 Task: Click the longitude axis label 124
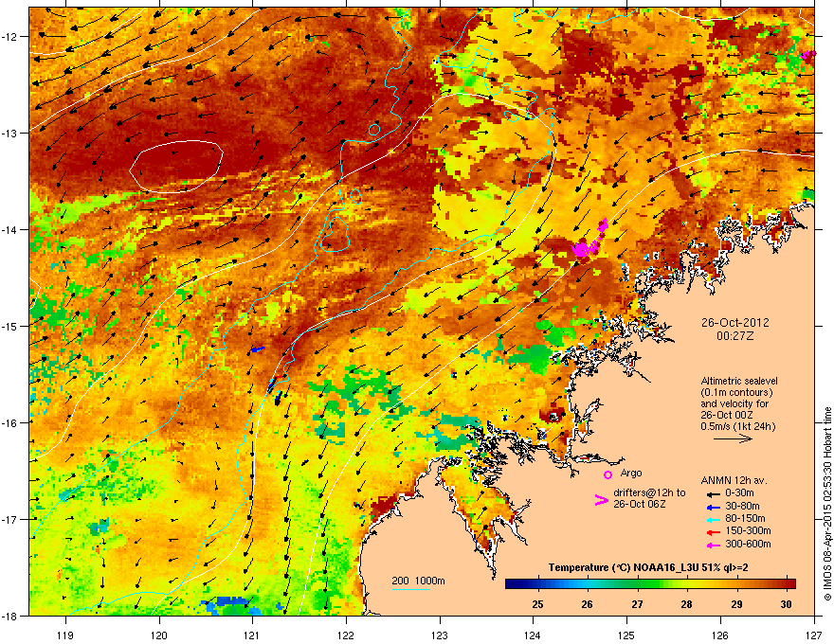coord(533,635)
